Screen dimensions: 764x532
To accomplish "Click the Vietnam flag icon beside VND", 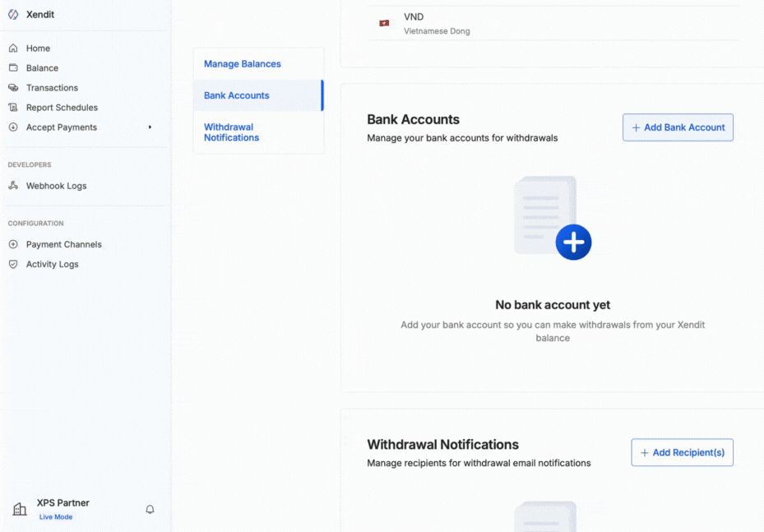I will pyautogui.click(x=384, y=23).
